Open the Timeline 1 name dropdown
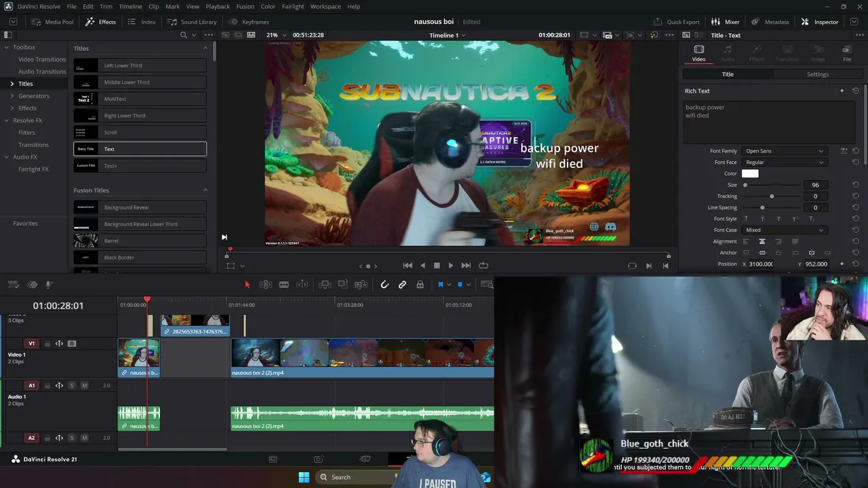The width and height of the screenshot is (868, 488). (448, 35)
